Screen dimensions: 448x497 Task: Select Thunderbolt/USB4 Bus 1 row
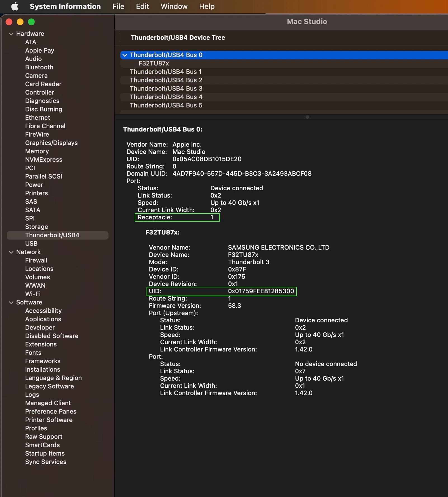pyautogui.click(x=166, y=72)
